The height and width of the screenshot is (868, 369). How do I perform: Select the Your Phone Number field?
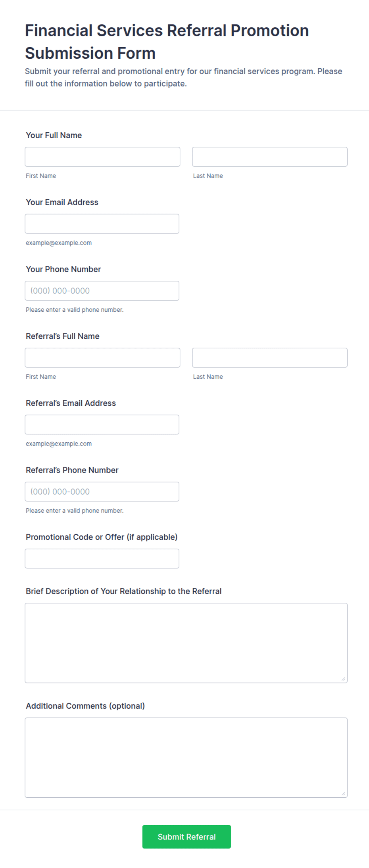(x=102, y=291)
